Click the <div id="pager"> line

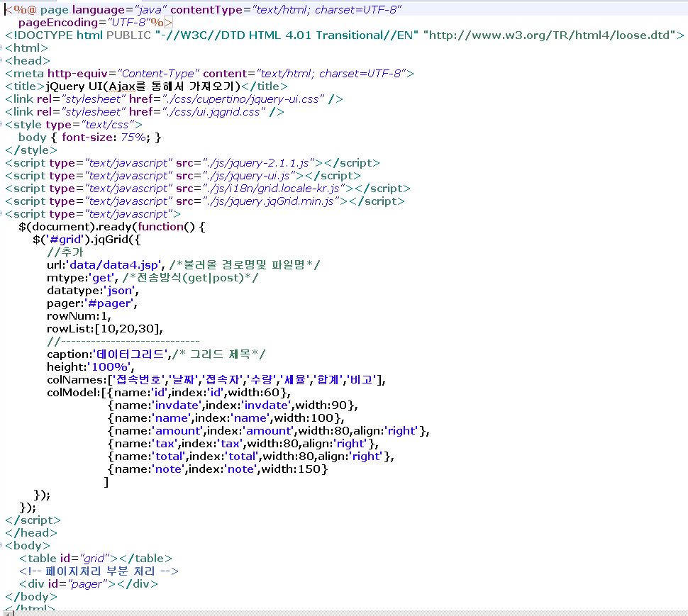tap(88, 583)
